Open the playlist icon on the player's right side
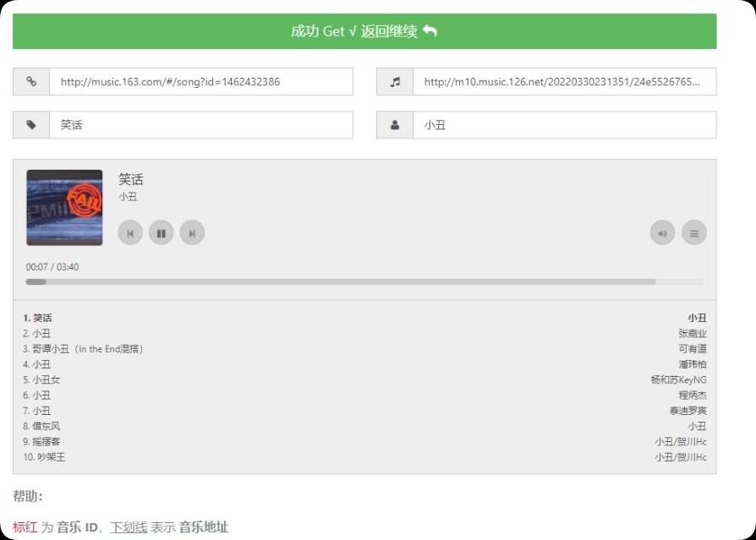The image size is (756, 540). click(x=694, y=232)
